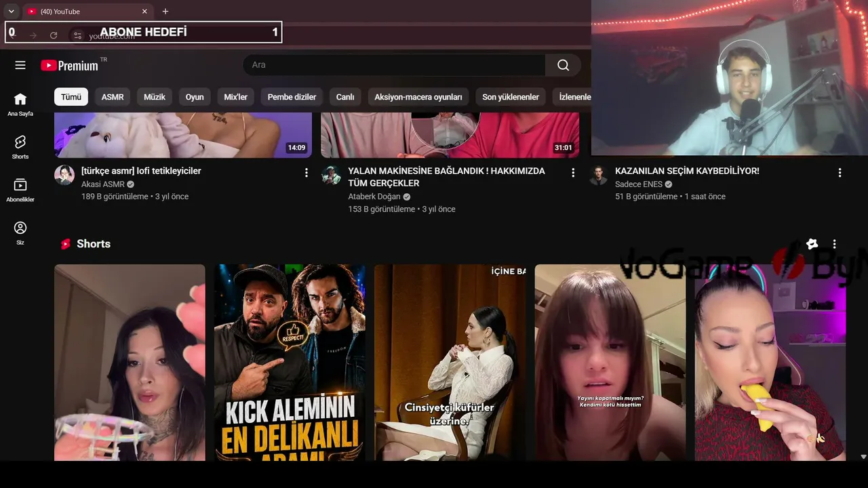
Task: Click the 153 B görüntüleme text
Action: click(382, 209)
